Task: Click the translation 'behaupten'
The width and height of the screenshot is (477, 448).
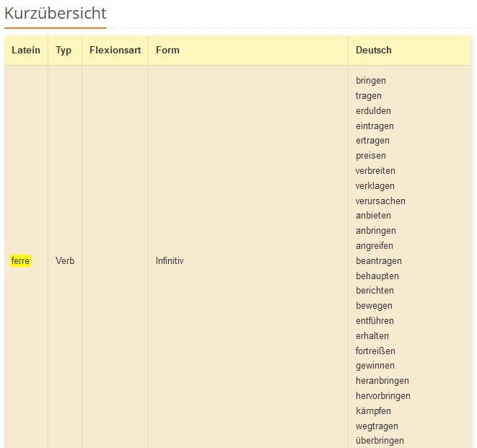Action: coord(377,276)
